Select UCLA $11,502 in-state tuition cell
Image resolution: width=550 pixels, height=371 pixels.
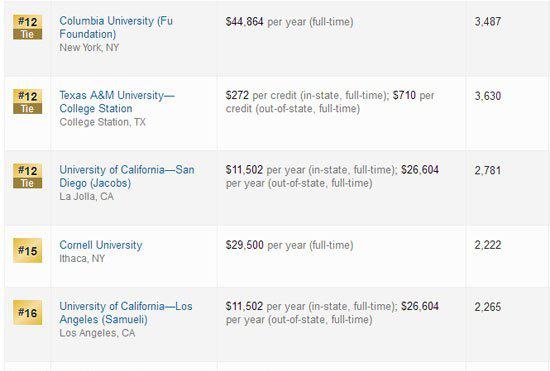332,312
